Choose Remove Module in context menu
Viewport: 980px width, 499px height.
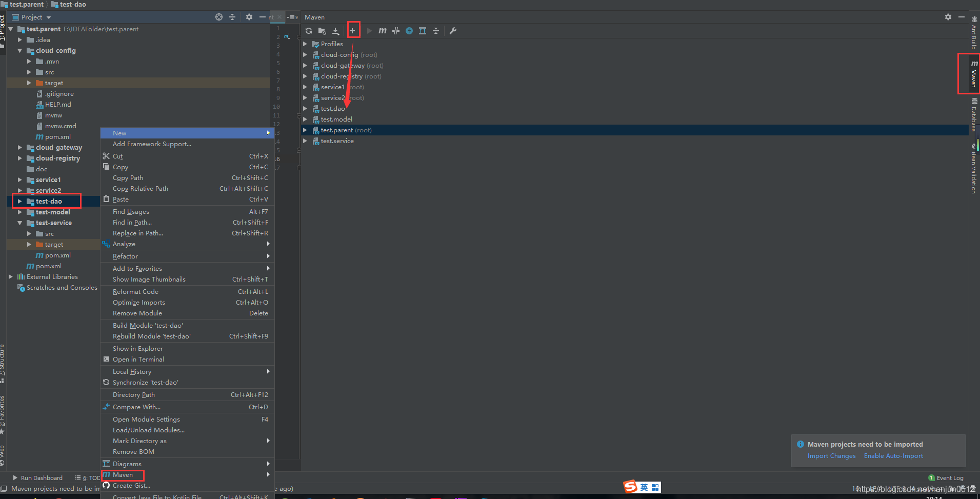(187, 313)
